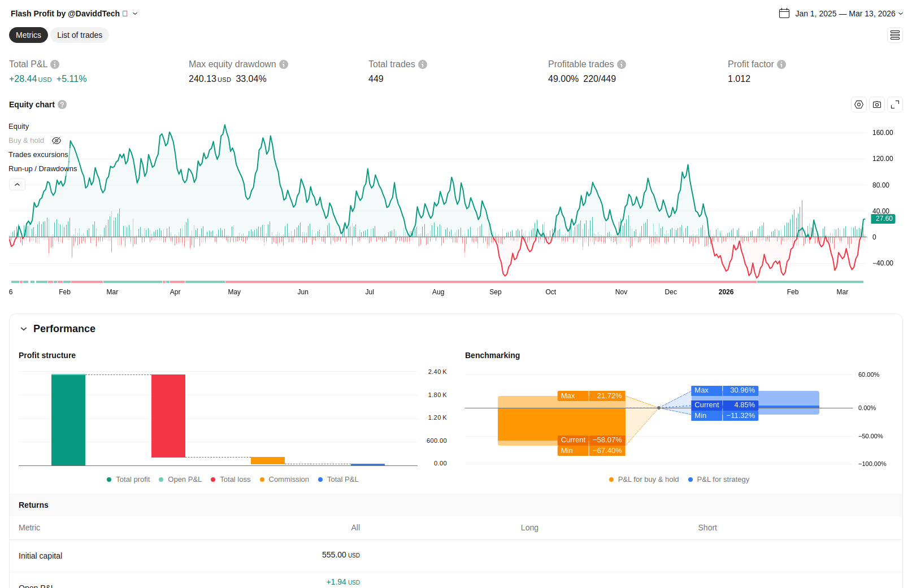
Task: Take a snapshot with the camera icon
Action: [x=877, y=104]
